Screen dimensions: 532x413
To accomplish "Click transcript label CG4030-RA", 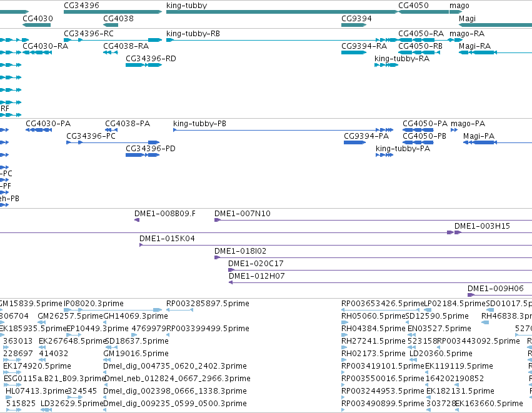I will 45,46.
